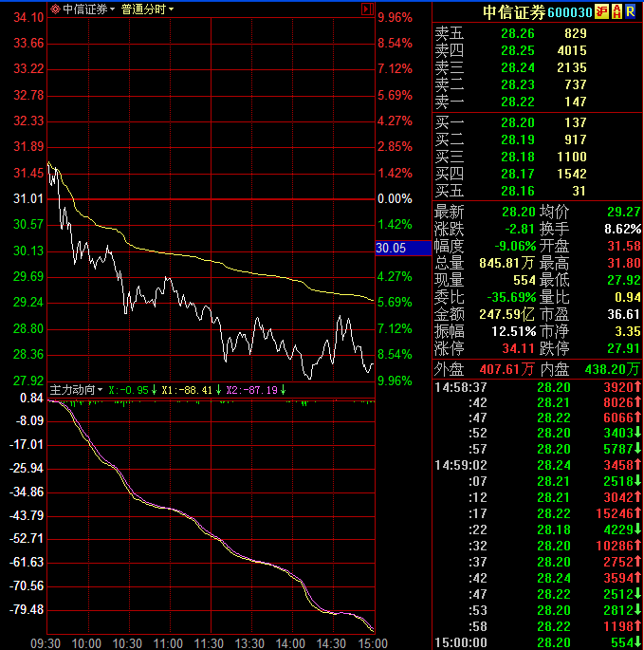
Task: Click the tick volume 10286
Action: click(615, 546)
